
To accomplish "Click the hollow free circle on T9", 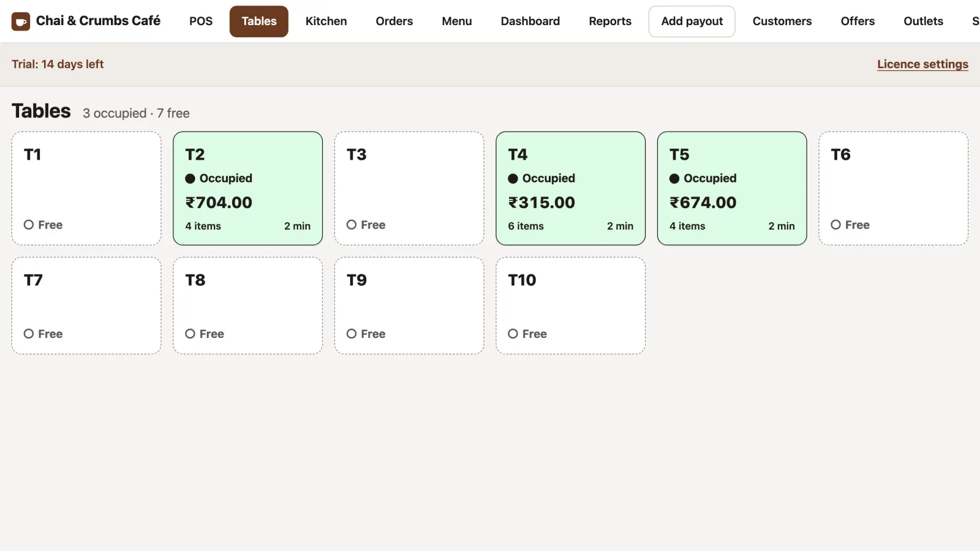I will (x=352, y=334).
